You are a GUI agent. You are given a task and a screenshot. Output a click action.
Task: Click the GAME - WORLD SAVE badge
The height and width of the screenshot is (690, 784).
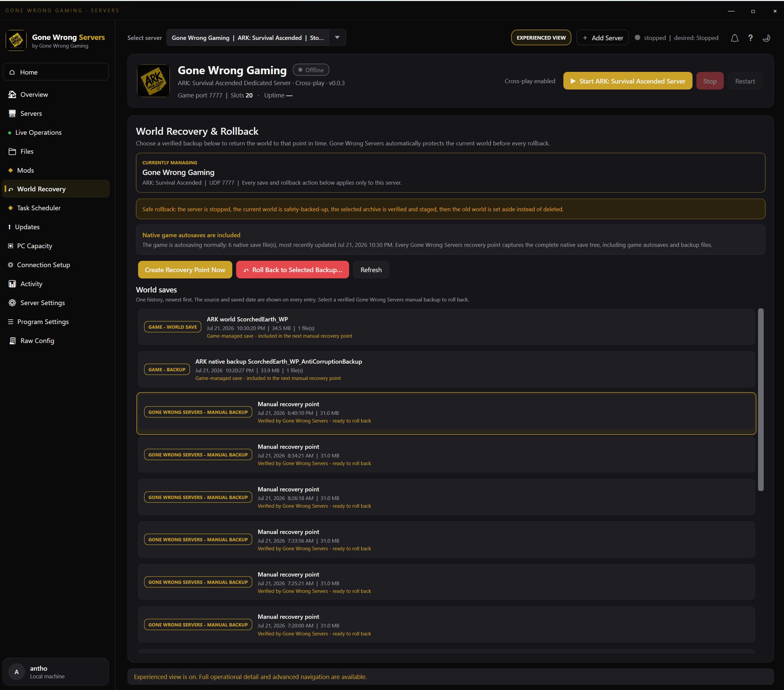pos(173,327)
